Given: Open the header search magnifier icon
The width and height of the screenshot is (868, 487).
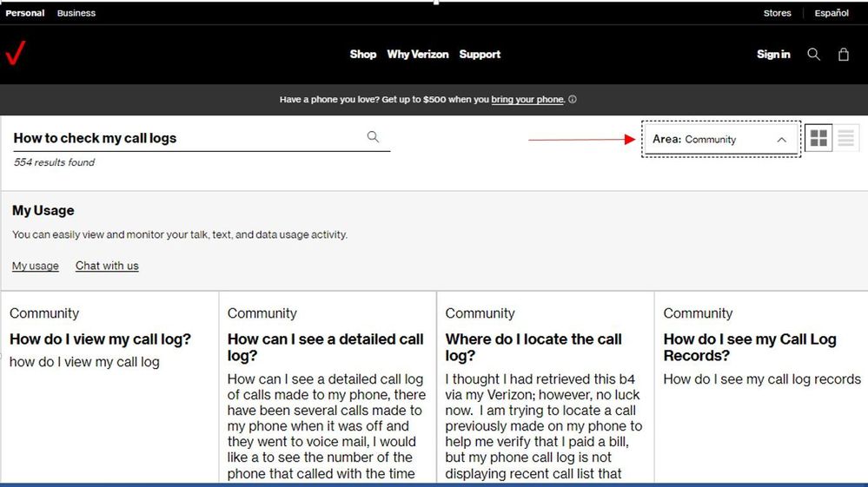Looking at the screenshot, I should (x=813, y=54).
